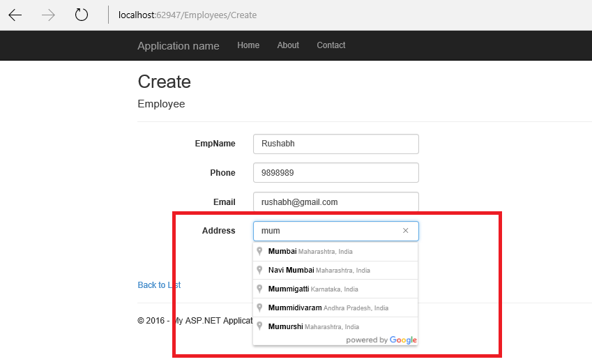Click the map pin beside Mummidivaram
The height and width of the screenshot is (364, 592).
(260, 308)
